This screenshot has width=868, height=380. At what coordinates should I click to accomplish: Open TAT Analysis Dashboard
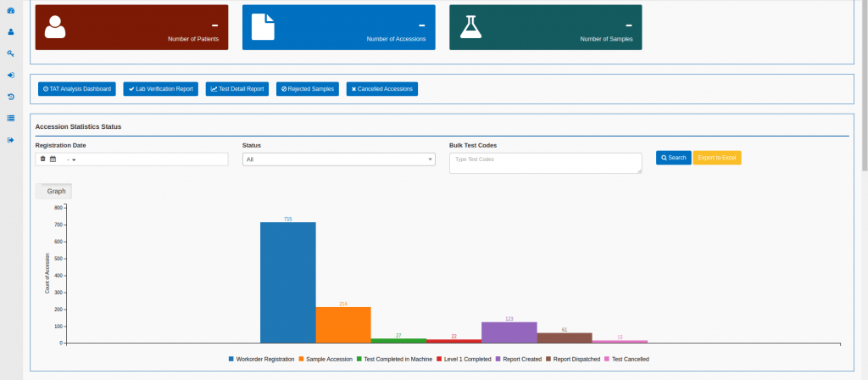[76, 88]
